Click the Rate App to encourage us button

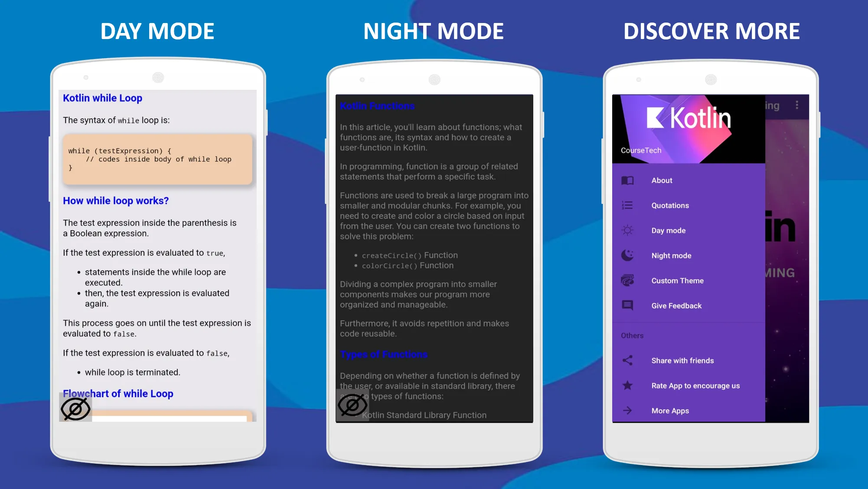(695, 385)
